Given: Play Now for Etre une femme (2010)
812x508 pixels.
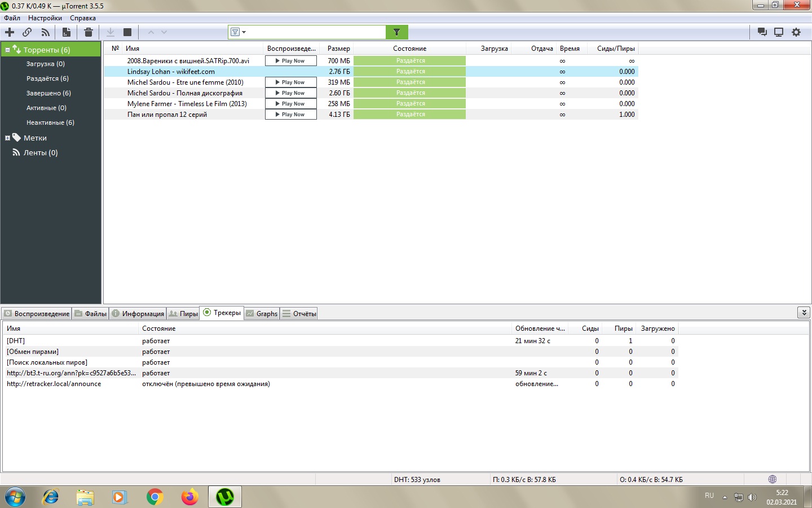Looking at the screenshot, I should click(290, 82).
